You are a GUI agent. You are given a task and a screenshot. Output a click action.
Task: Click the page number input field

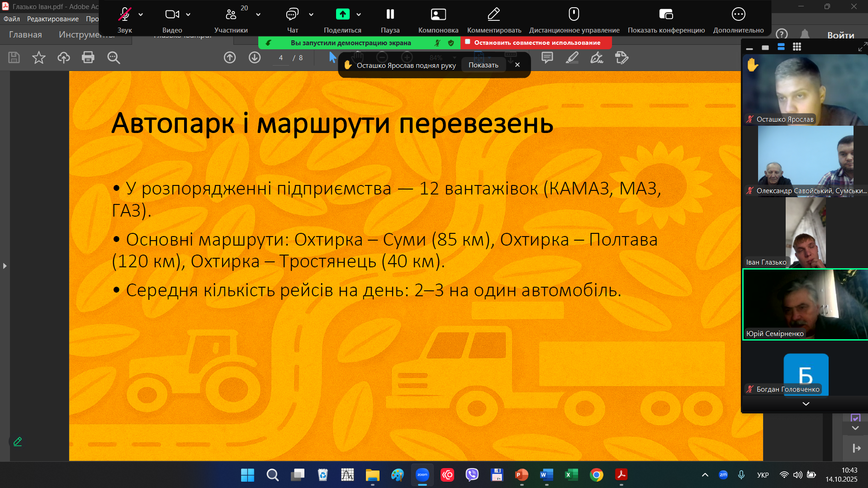tap(281, 58)
